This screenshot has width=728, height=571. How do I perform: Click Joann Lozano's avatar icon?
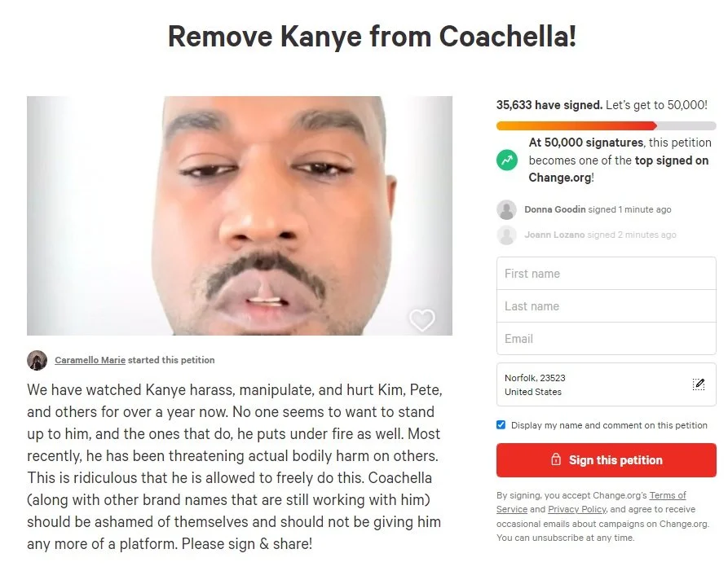[x=506, y=235]
